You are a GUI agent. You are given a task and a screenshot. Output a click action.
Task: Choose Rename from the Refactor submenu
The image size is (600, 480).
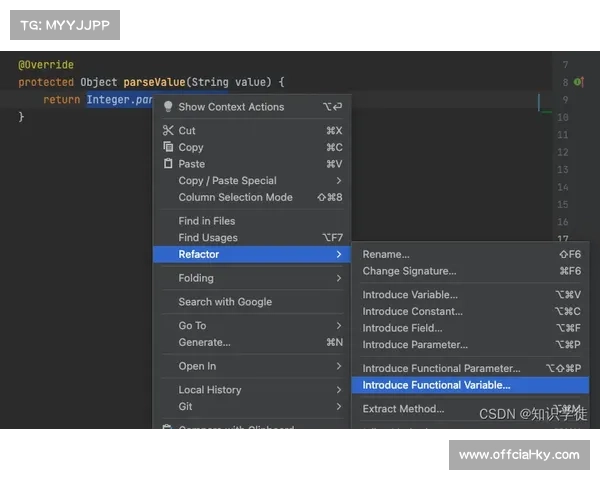(386, 254)
